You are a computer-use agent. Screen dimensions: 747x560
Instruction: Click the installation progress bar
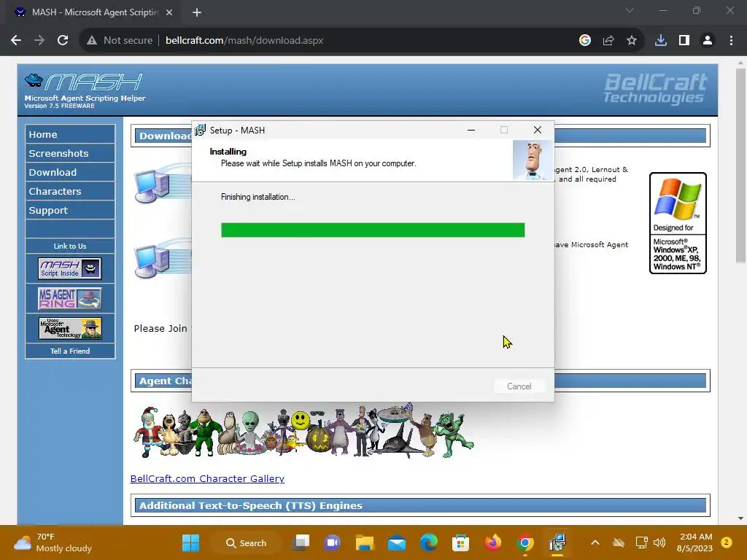tap(373, 230)
